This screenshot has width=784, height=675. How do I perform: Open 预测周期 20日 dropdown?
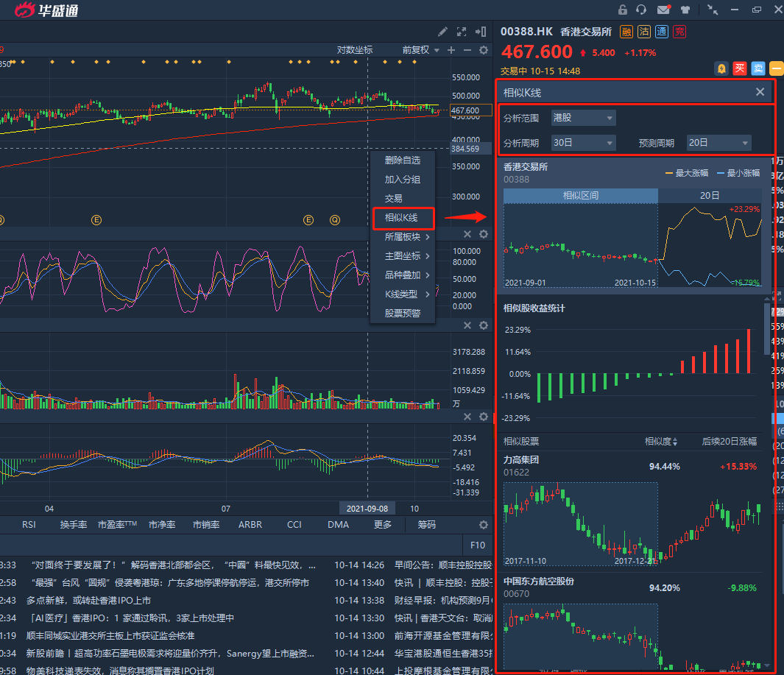point(718,143)
